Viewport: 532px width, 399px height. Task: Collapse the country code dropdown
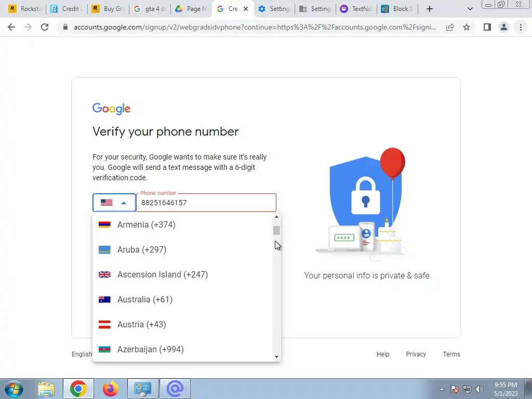[x=114, y=203]
